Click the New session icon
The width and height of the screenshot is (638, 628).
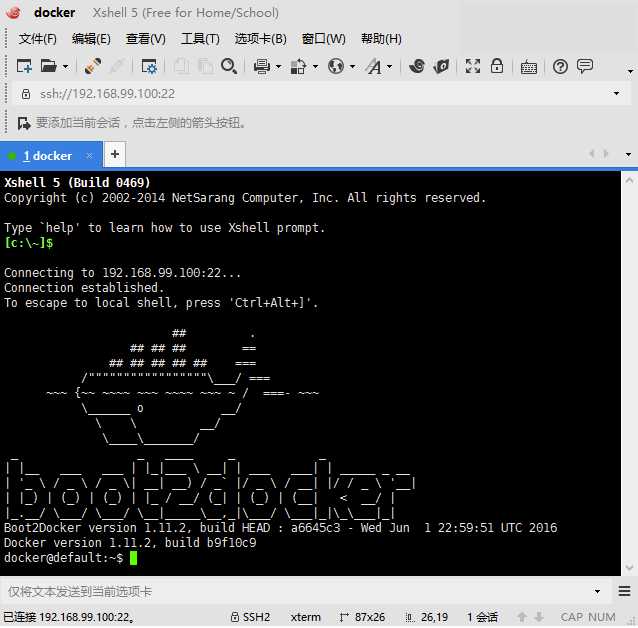tap(24, 66)
